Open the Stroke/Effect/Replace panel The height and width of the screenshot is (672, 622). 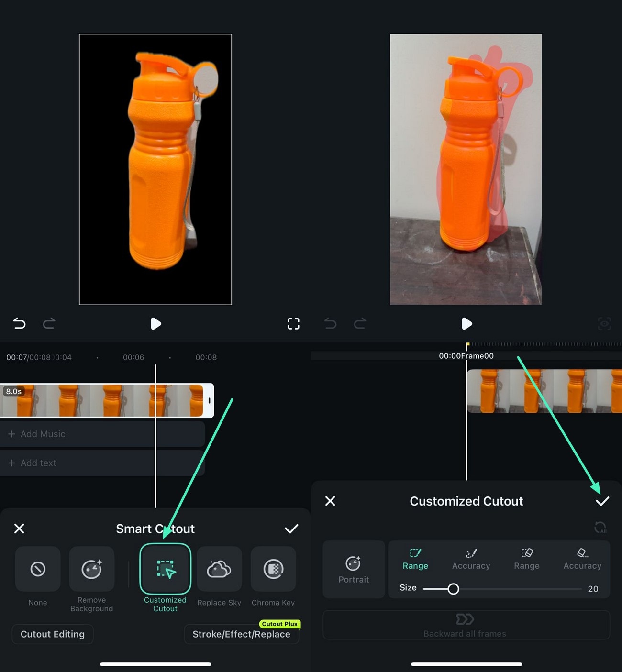(241, 634)
